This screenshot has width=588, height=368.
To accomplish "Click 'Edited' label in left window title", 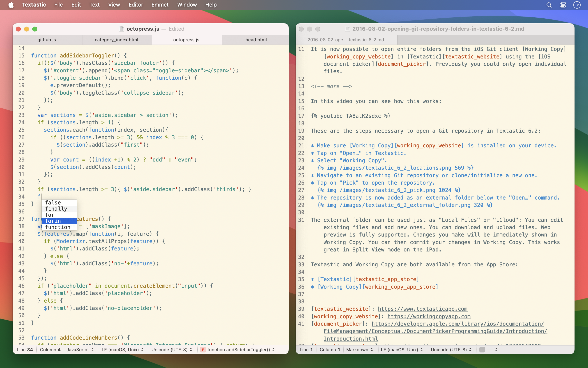I will tap(176, 29).
